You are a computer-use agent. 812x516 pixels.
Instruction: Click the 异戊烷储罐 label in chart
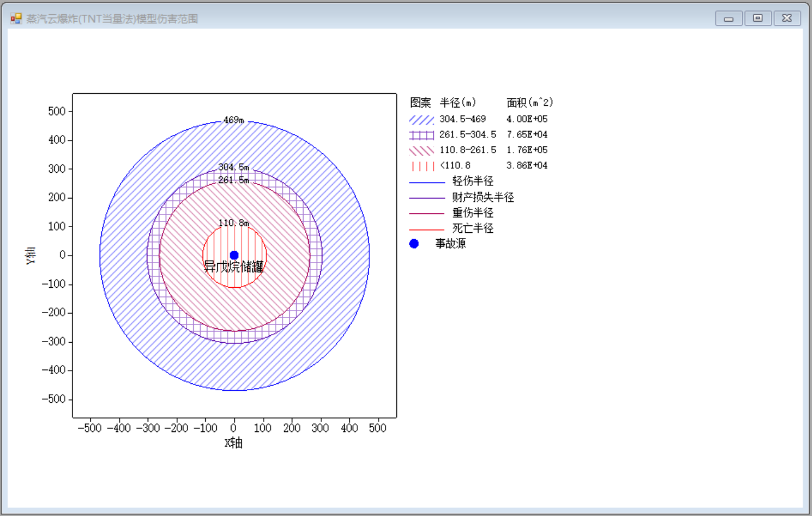(234, 267)
